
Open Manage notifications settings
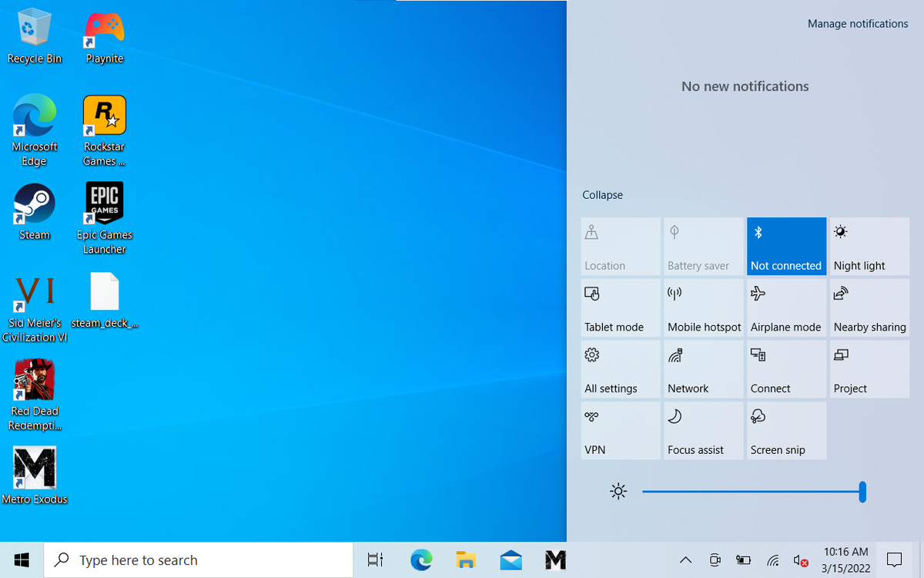[858, 23]
